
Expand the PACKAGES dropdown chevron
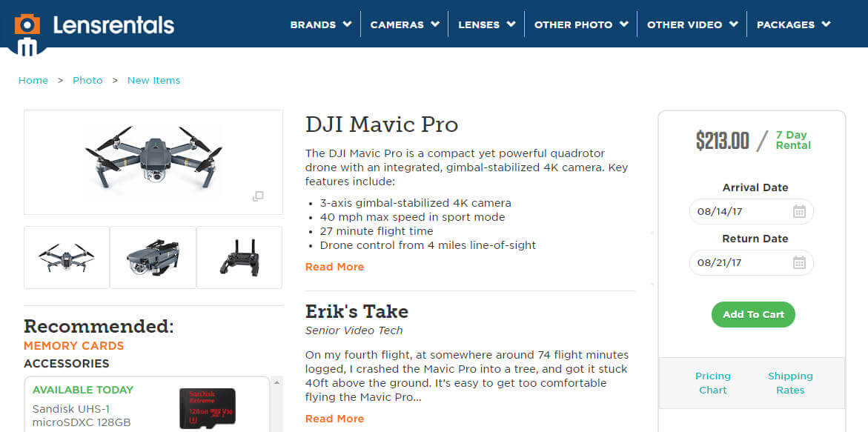826,24
